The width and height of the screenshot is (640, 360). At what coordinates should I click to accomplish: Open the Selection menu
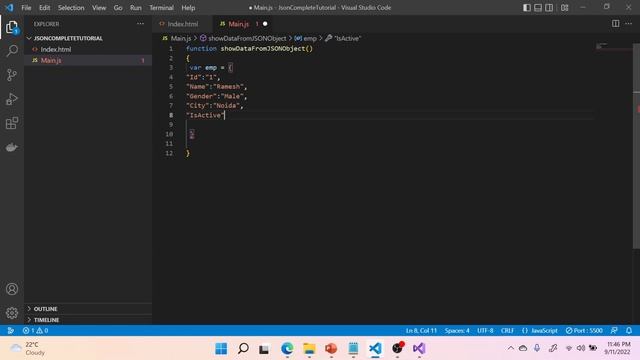71,8
